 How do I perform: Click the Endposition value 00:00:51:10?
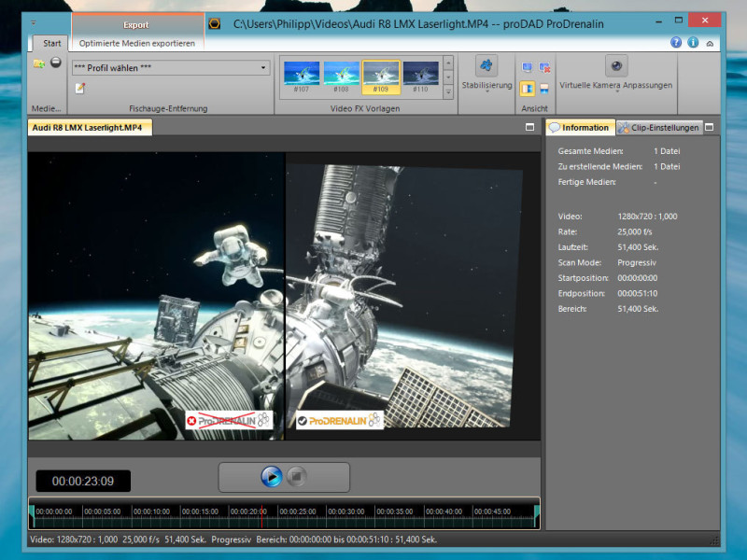(x=638, y=293)
